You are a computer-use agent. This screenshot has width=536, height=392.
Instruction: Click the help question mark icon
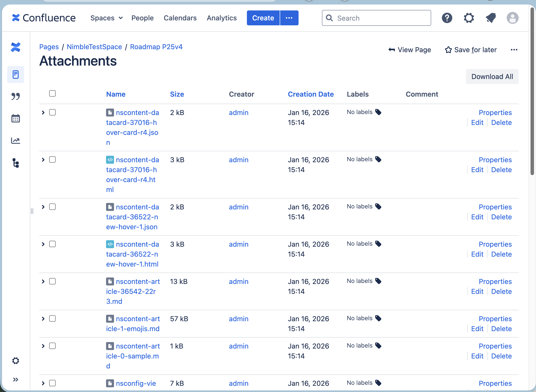pyautogui.click(x=447, y=18)
